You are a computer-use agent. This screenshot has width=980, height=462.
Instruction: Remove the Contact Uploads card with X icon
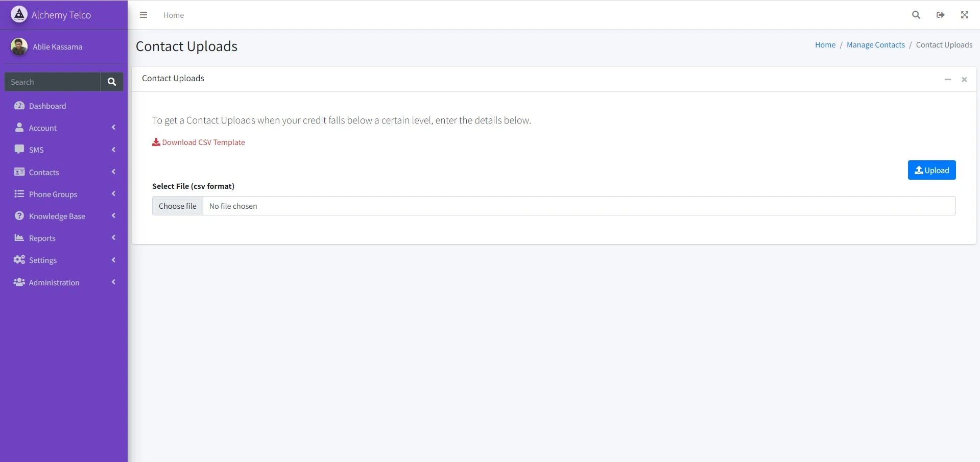coord(964,80)
